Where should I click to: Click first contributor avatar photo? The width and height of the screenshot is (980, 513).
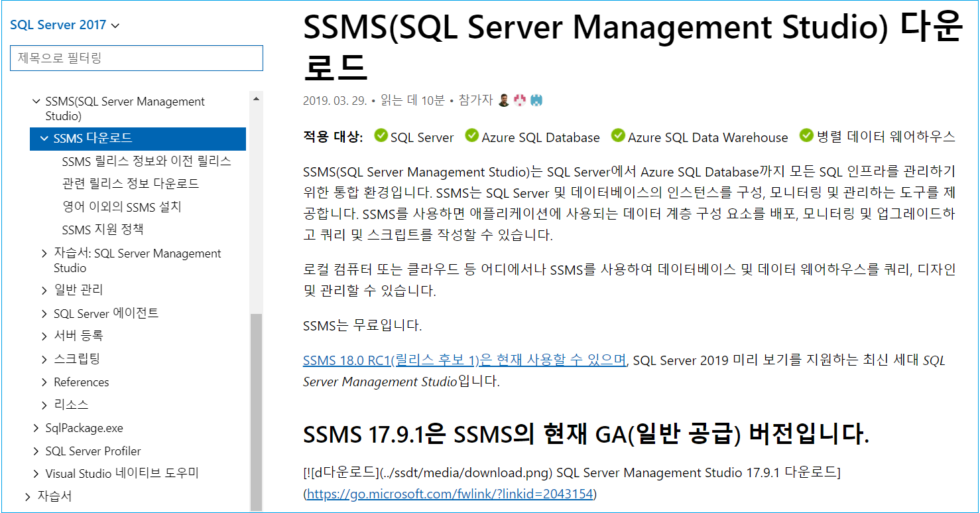pos(504,100)
